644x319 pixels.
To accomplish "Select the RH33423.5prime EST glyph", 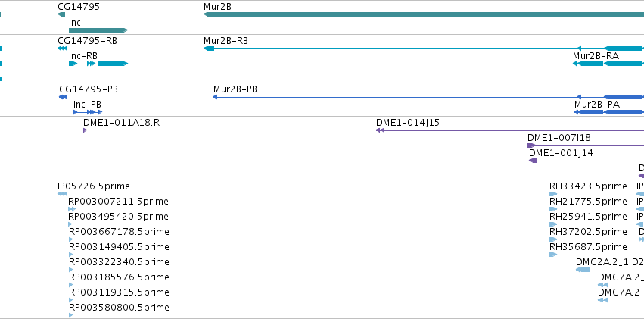I will [x=553, y=194].
